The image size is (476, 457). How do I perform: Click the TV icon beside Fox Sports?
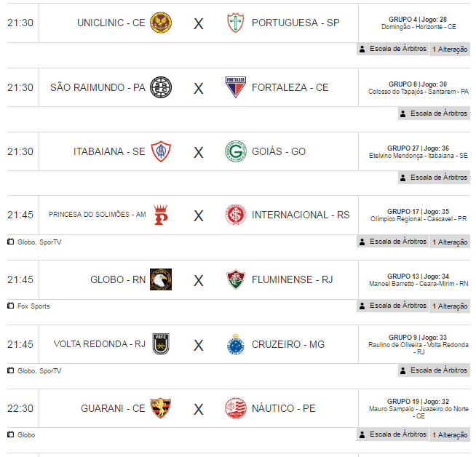(x=11, y=306)
